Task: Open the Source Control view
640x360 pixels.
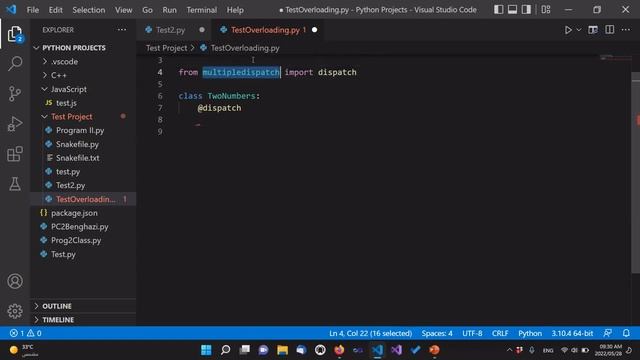Action: click(15, 93)
